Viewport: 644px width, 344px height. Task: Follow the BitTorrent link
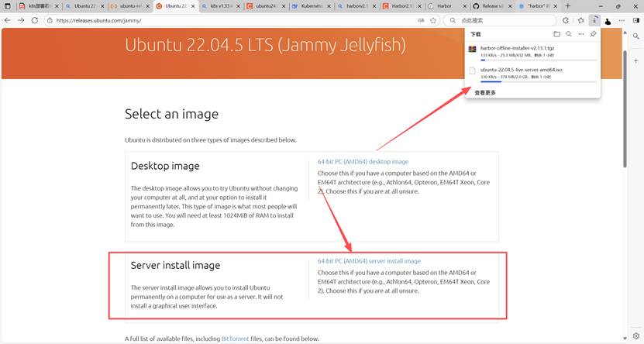236,339
